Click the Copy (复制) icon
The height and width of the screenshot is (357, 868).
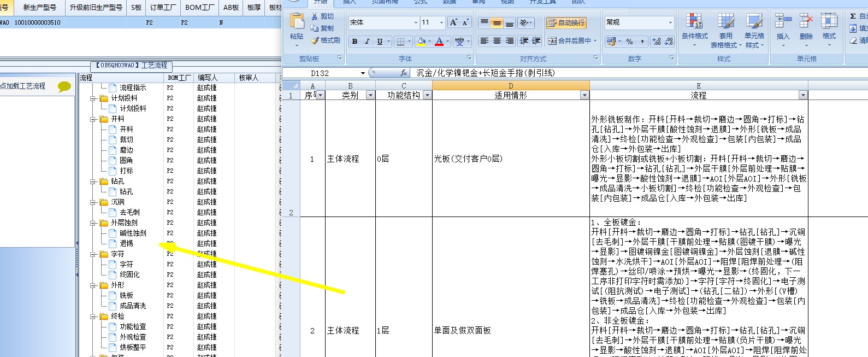[x=315, y=28]
